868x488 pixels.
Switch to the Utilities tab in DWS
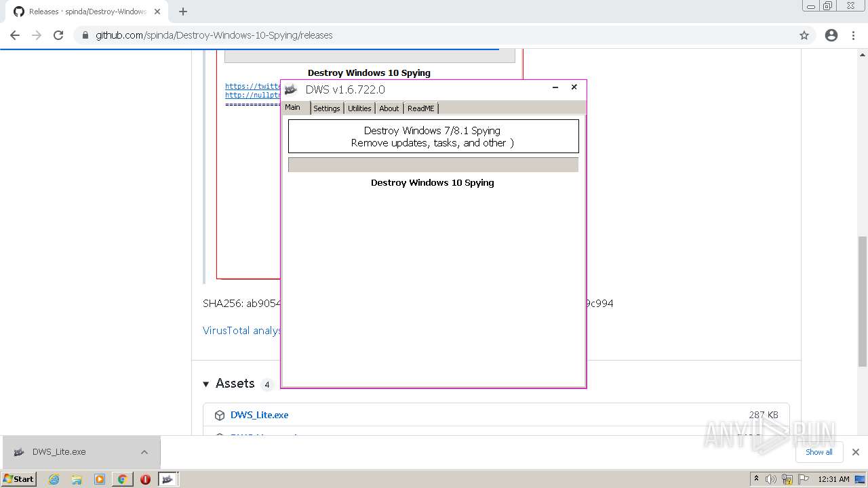(359, 108)
